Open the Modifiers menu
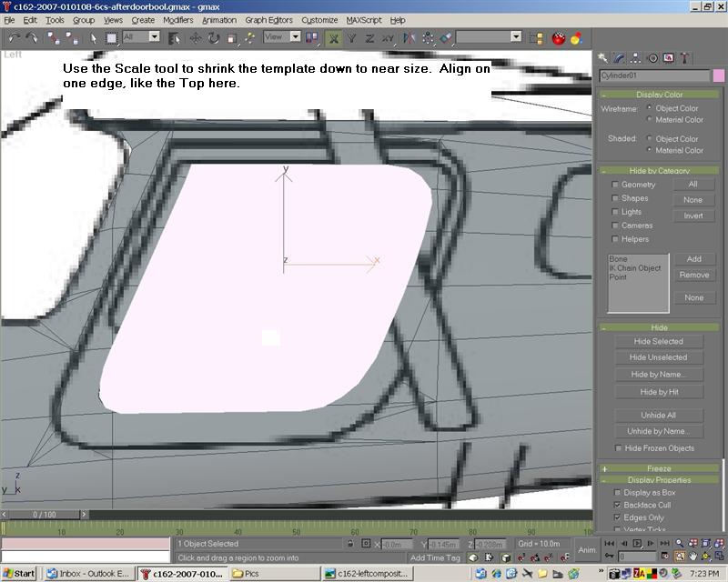Screen dimensions: 728x582 pyautogui.click(x=177, y=20)
